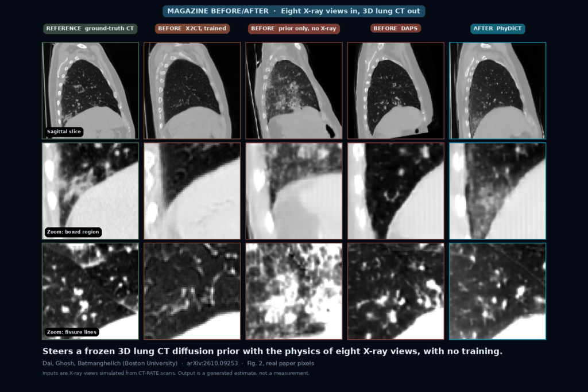588x392 pixels.
Task: Open the PhyDiCT fissure lines zoom image
Action: click(x=498, y=291)
